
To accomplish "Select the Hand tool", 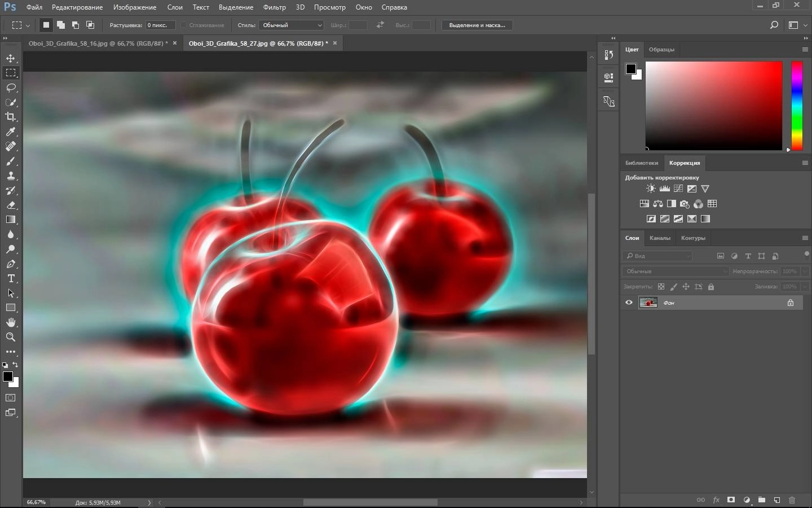I will pyautogui.click(x=11, y=322).
